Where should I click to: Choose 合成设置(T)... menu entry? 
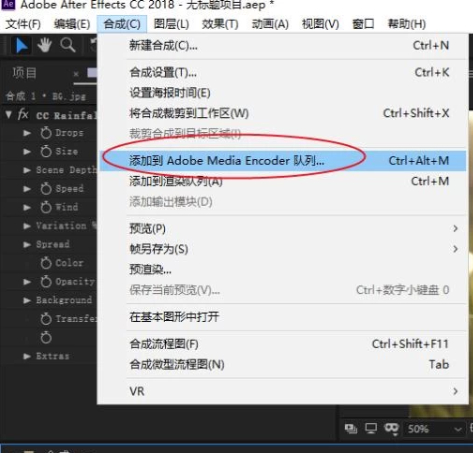click(x=283, y=72)
